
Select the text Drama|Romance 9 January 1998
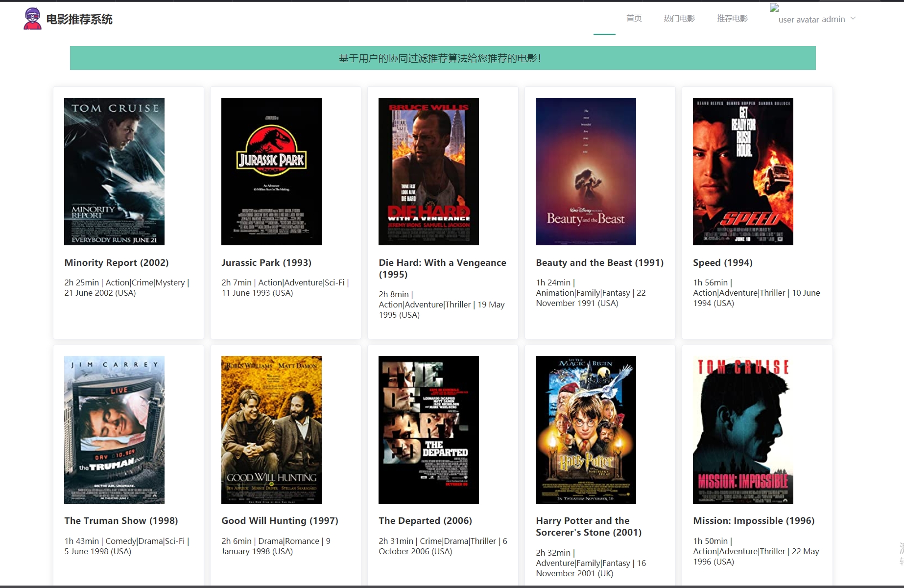click(276, 546)
